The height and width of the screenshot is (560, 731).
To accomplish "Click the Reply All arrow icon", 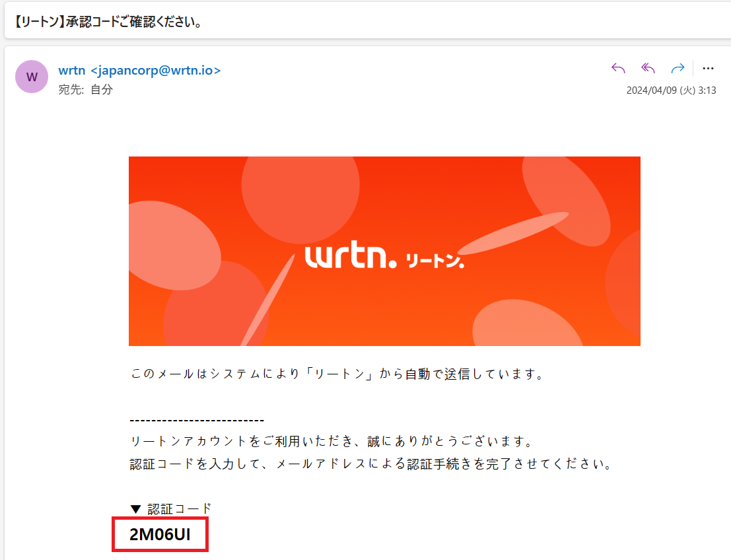I will (648, 69).
